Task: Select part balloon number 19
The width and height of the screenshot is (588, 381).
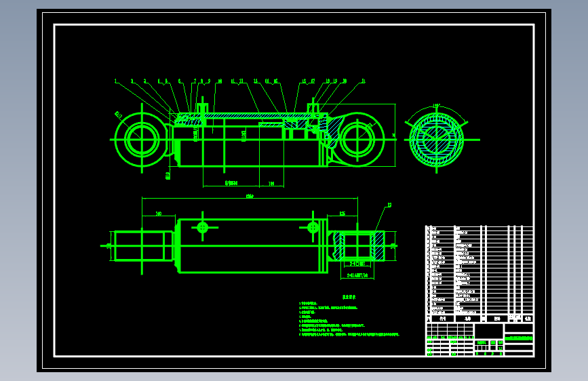Action: tap(335, 81)
